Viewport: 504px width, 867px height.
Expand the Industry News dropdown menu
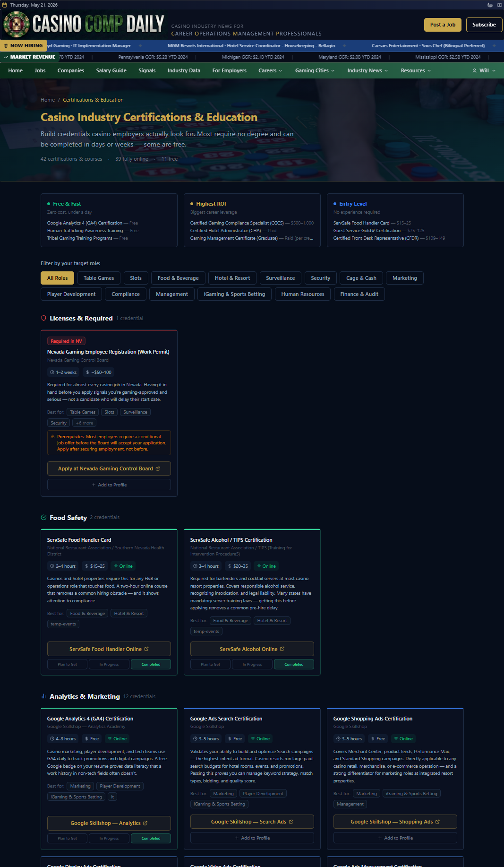367,70
